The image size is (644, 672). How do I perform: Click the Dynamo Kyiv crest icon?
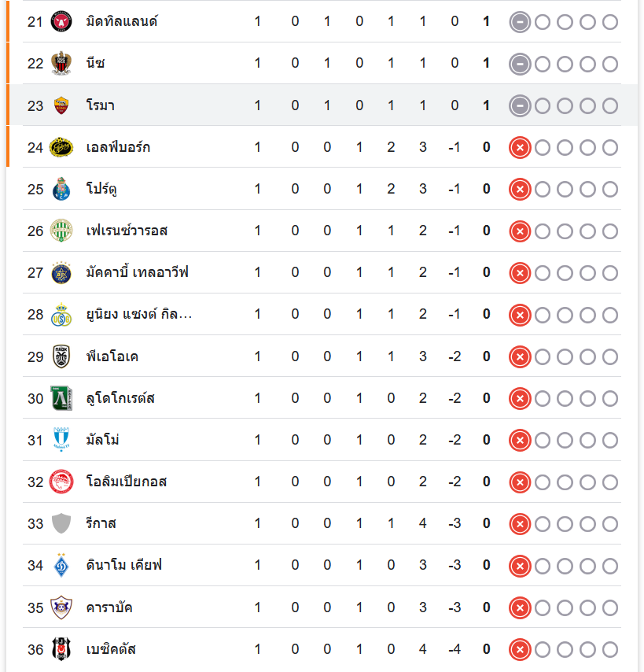point(61,565)
